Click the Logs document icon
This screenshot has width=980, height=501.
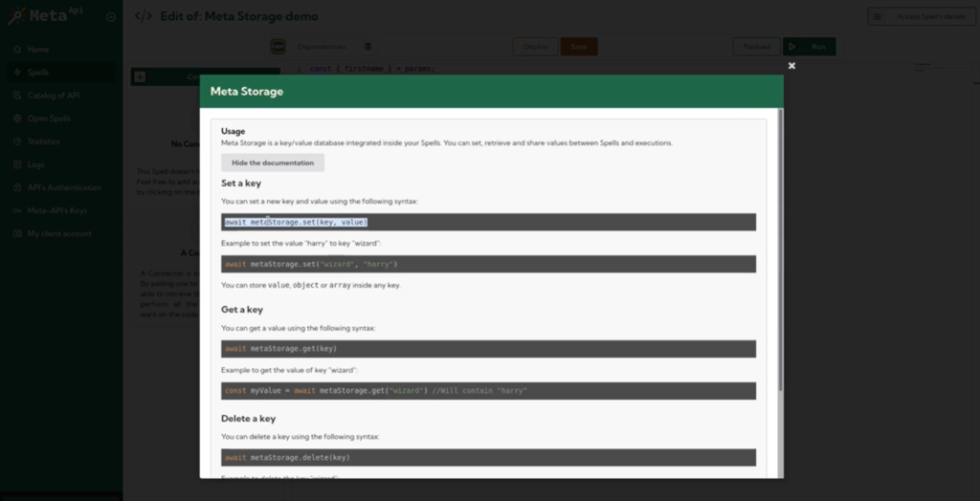[17, 164]
